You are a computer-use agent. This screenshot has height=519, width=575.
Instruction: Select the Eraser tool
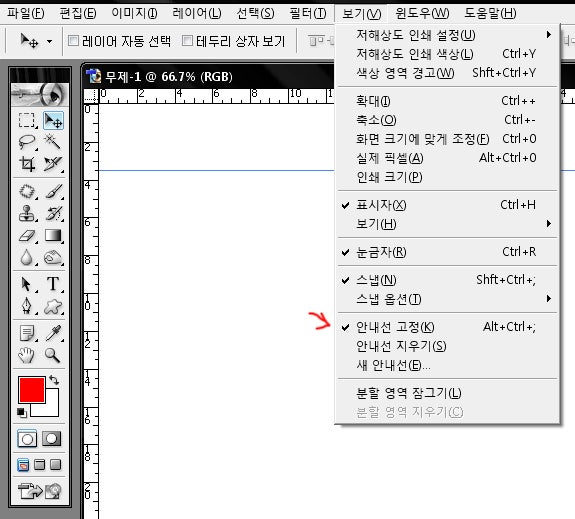(27, 235)
